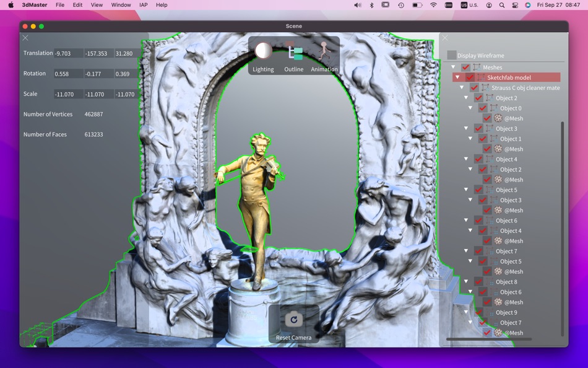Viewport: 588px width, 368px height.
Task: Open the Animation tool
Action: tap(324, 57)
